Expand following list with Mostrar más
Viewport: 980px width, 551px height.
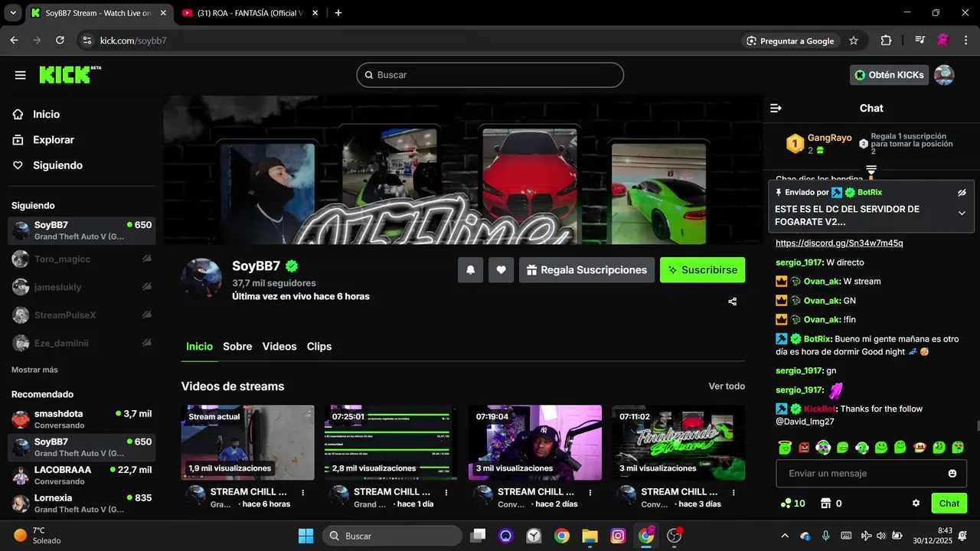pyautogui.click(x=34, y=370)
